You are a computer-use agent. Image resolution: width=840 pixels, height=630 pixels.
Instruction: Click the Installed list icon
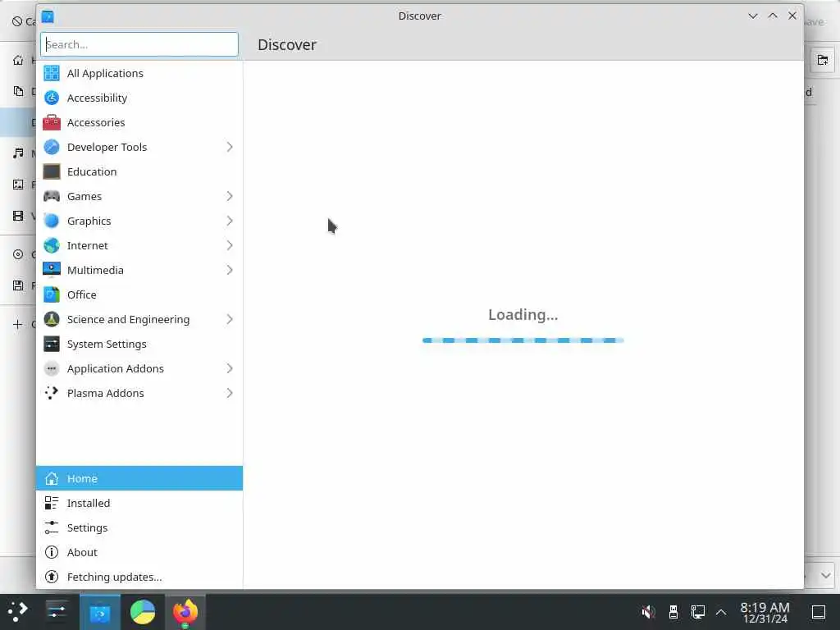(x=52, y=503)
